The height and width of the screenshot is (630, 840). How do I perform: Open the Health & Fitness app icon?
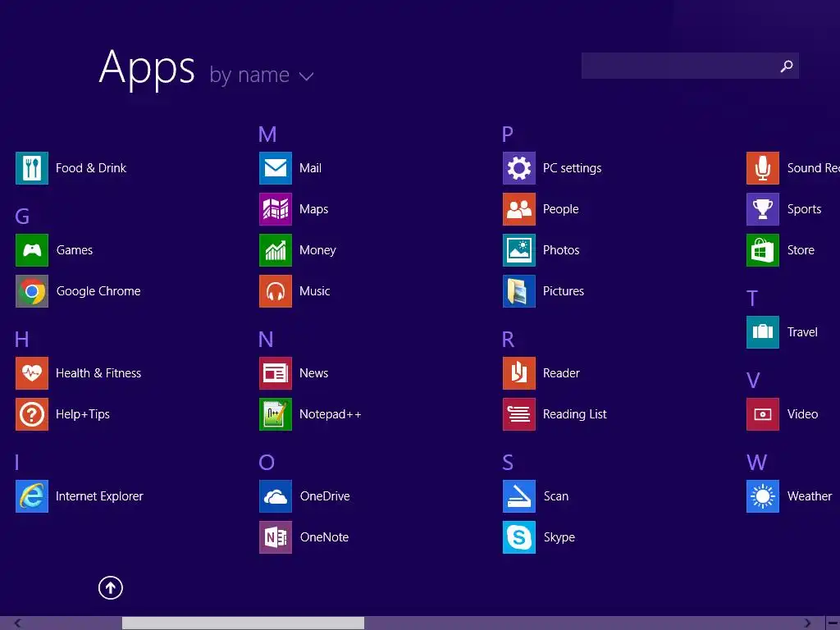tap(32, 373)
